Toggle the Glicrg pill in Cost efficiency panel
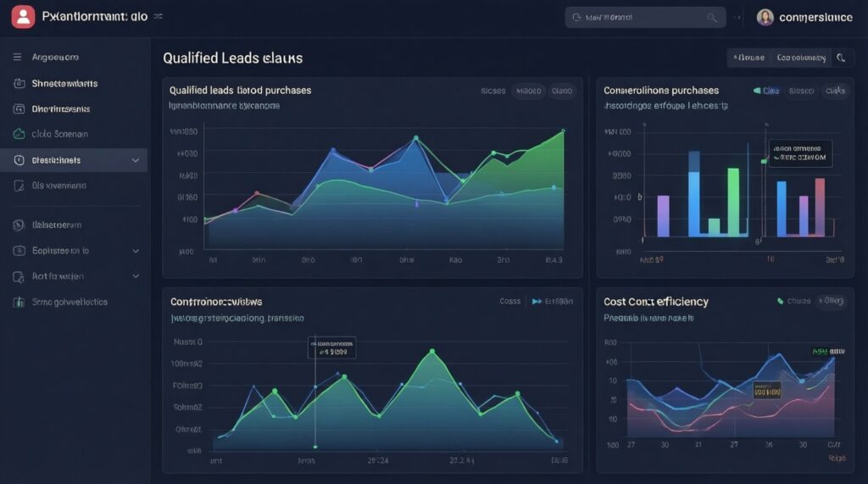This screenshot has height=484, width=868. tap(832, 301)
